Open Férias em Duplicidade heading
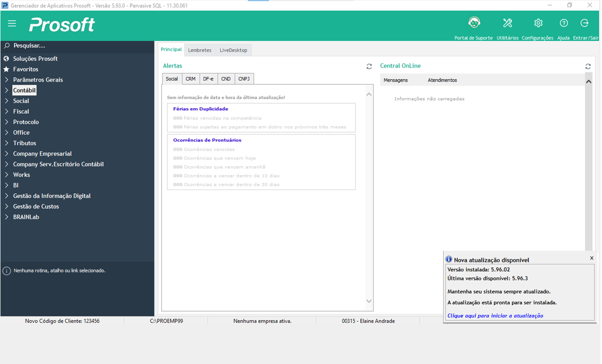 (x=201, y=109)
